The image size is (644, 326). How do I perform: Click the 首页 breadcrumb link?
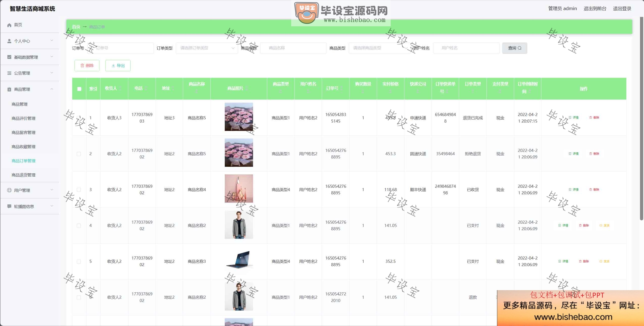[x=76, y=27]
